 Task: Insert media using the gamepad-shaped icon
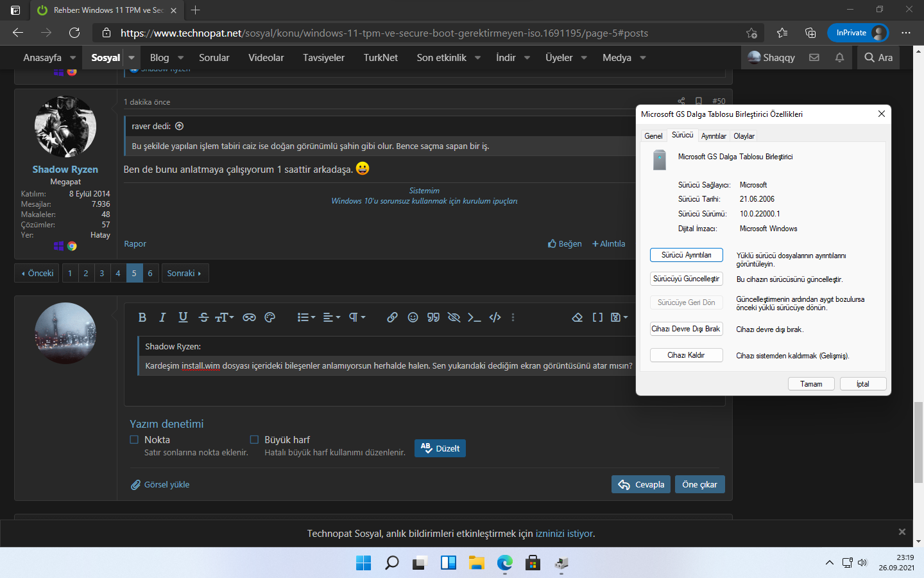pyautogui.click(x=249, y=317)
